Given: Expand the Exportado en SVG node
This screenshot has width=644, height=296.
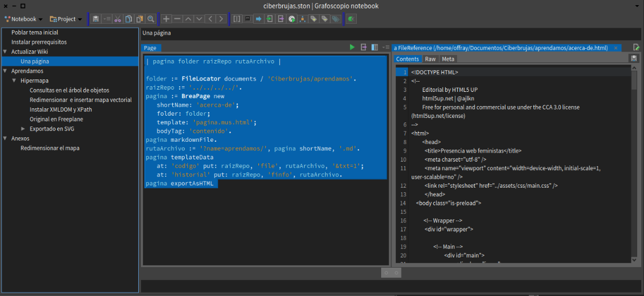Looking at the screenshot, I should pyautogui.click(x=23, y=129).
